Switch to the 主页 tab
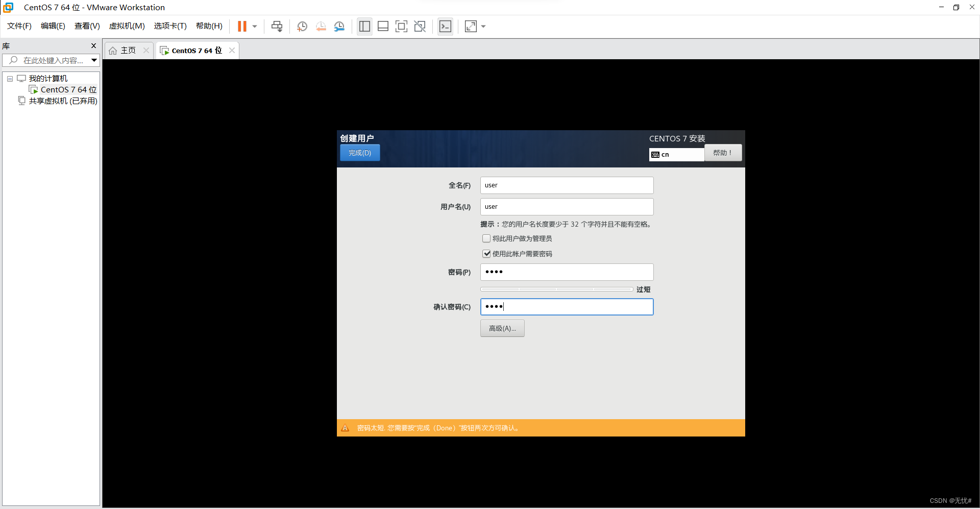The height and width of the screenshot is (509, 980). 128,51
